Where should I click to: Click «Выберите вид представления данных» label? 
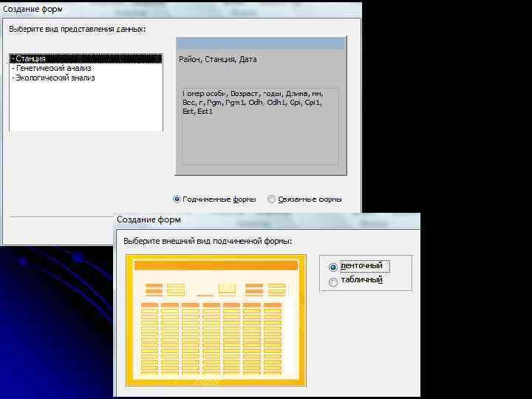pos(77,29)
